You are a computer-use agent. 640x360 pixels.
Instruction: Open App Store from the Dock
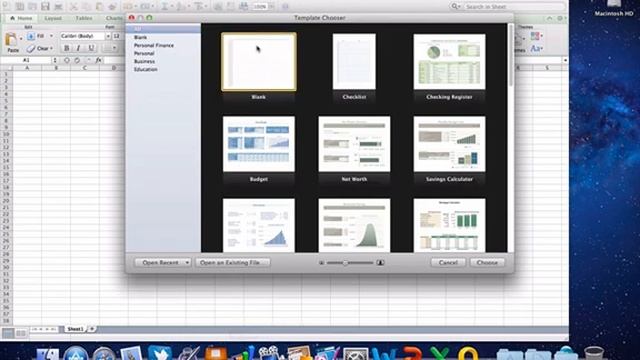click(x=76, y=354)
